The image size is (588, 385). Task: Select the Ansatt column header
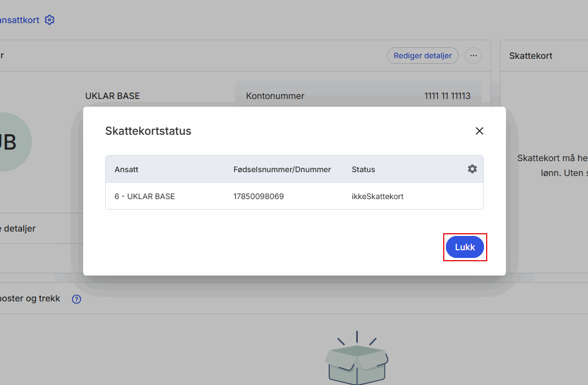[x=127, y=169]
